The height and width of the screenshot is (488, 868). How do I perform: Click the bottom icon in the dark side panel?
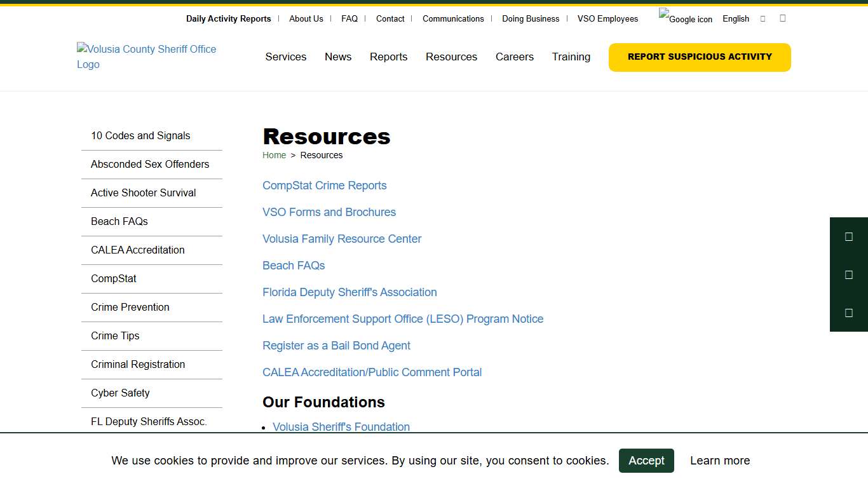coord(849,313)
